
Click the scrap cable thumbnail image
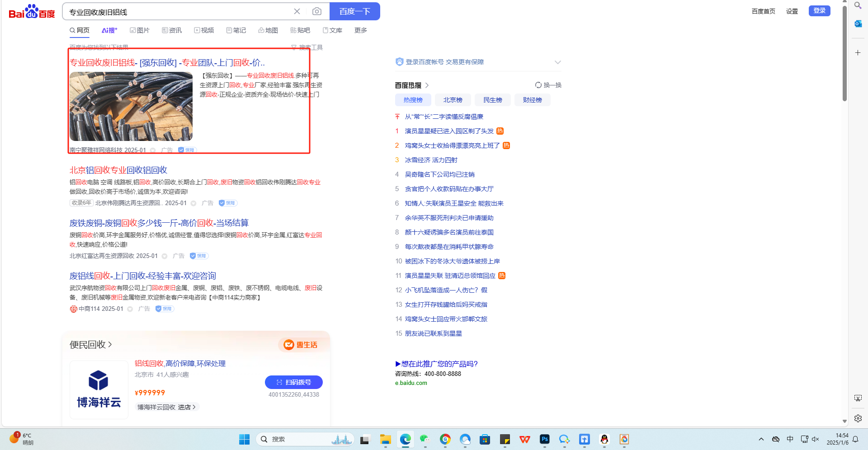tap(131, 106)
